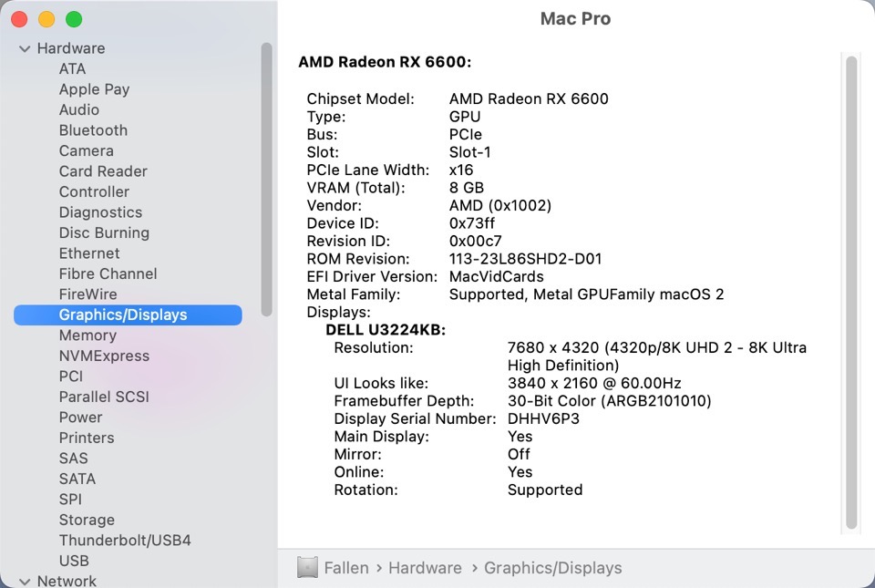
Task: Select FireWire in the sidebar
Action: [88, 294]
